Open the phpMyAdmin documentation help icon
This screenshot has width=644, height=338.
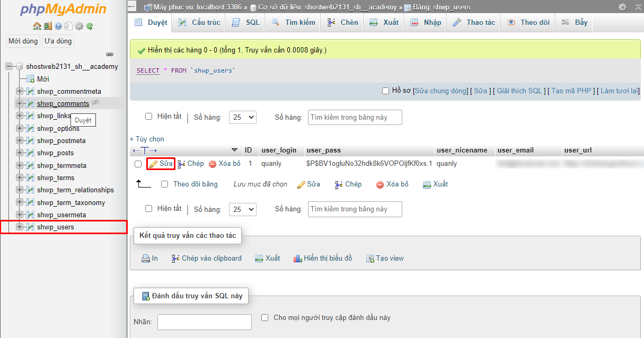click(x=58, y=26)
